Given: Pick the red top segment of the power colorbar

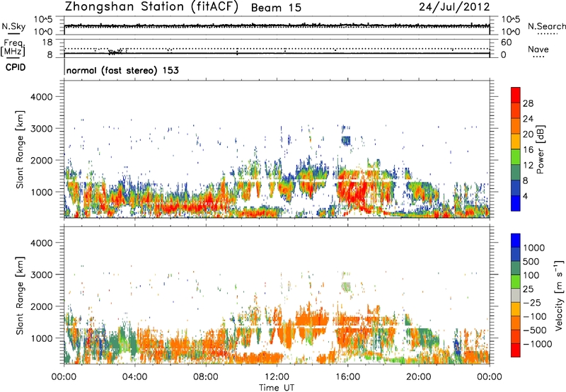Looking at the screenshot, I should click(x=516, y=95).
